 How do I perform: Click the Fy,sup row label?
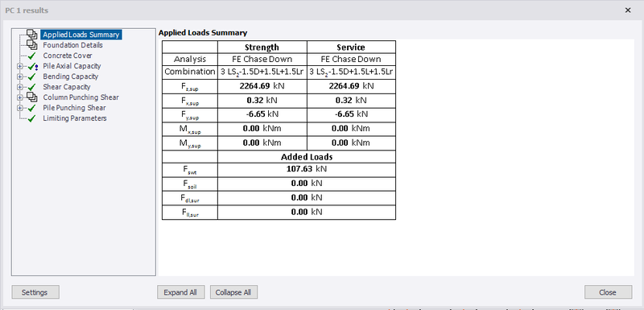[x=190, y=115]
